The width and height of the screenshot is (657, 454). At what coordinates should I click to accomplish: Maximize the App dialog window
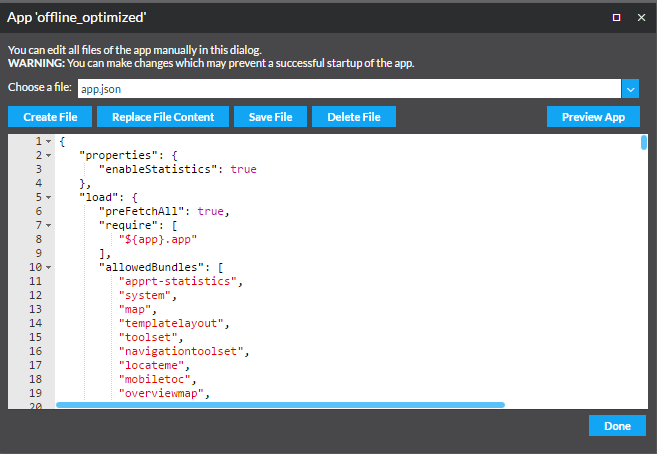(x=616, y=17)
